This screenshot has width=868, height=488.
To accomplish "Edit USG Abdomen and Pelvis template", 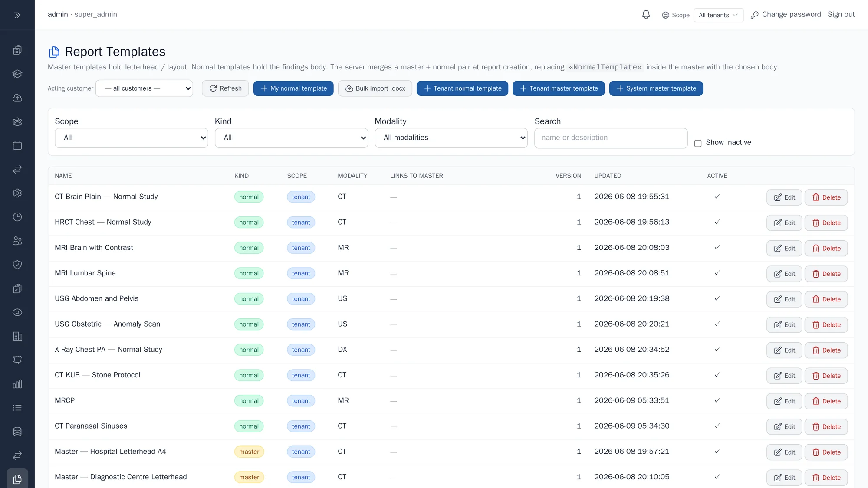I will (784, 299).
